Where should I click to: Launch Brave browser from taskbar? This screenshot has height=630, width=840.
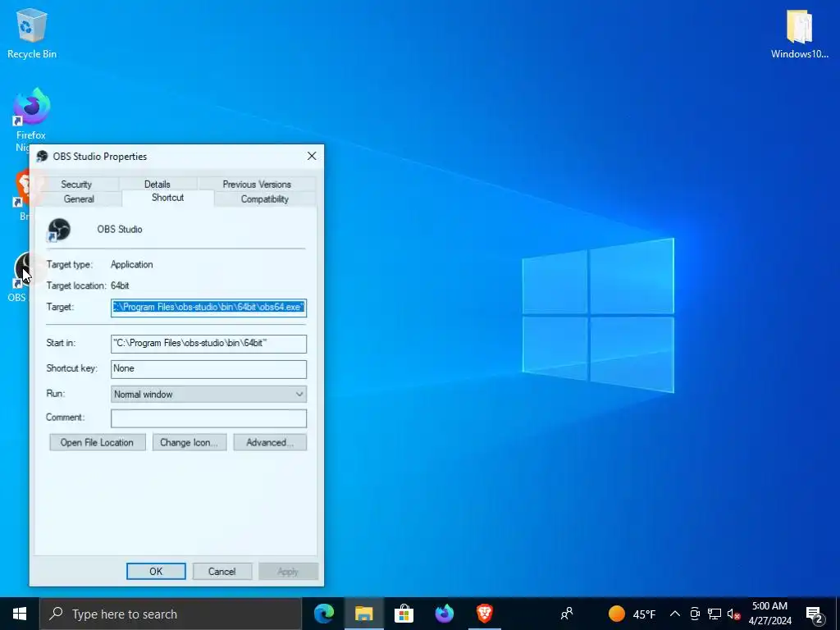tap(485, 614)
